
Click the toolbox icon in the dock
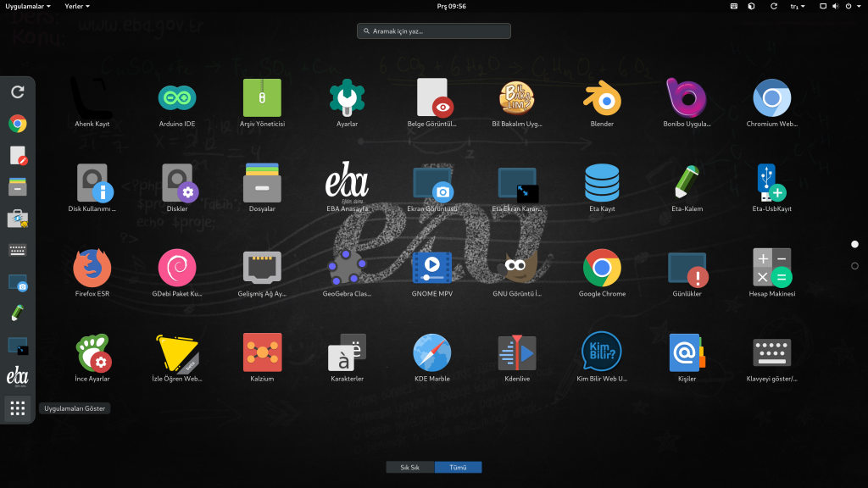pyautogui.click(x=18, y=219)
